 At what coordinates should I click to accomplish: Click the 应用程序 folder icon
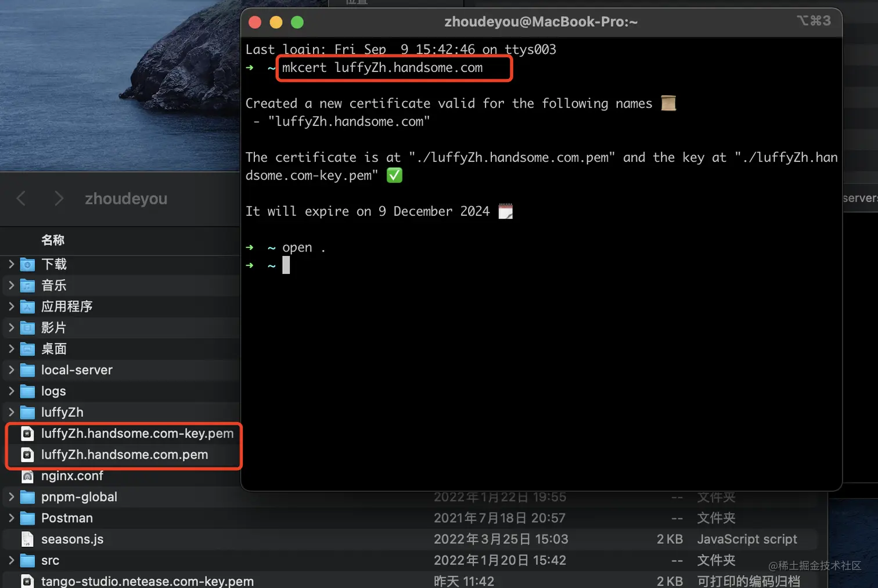[27, 307]
